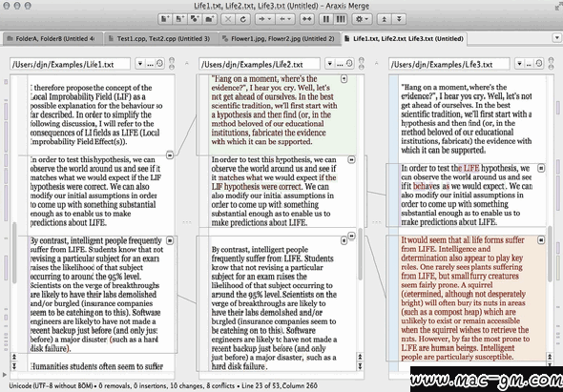Switch to Test1.cpp, Test2.cpp tab
Screen dimensions: 563x392
point(161,39)
